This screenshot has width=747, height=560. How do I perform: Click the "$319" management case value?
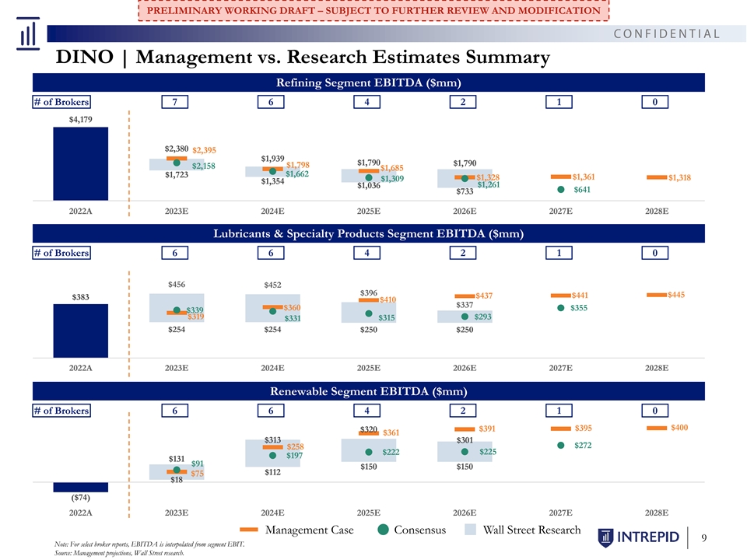tap(195, 317)
